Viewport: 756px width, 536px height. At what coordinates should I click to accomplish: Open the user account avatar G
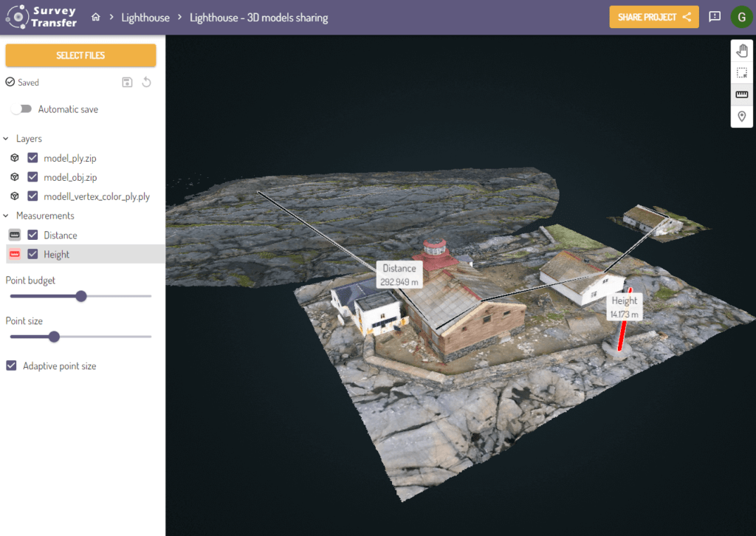click(x=740, y=17)
